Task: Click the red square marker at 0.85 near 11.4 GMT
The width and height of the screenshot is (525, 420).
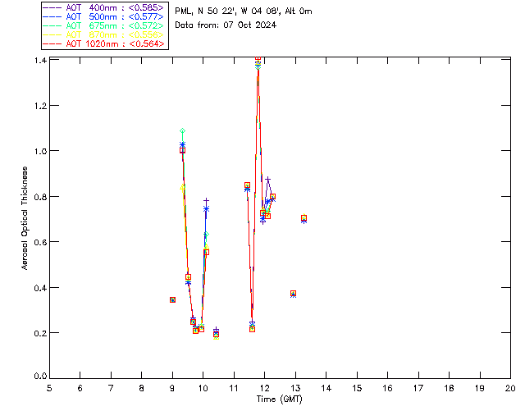Action: (x=247, y=185)
